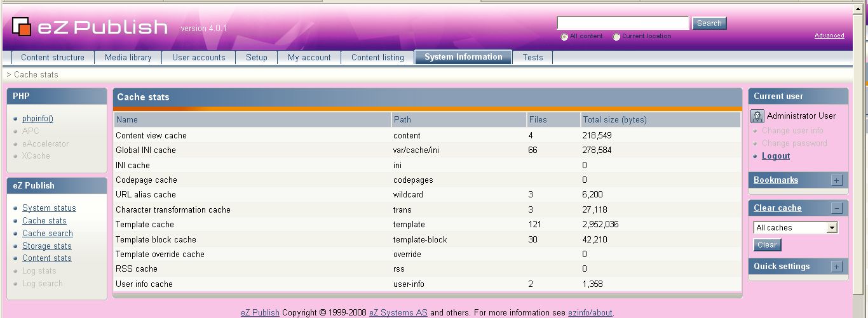This screenshot has height=318, width=868.
Task: Select the All content radio button
Action: click(x=564, y=37)
